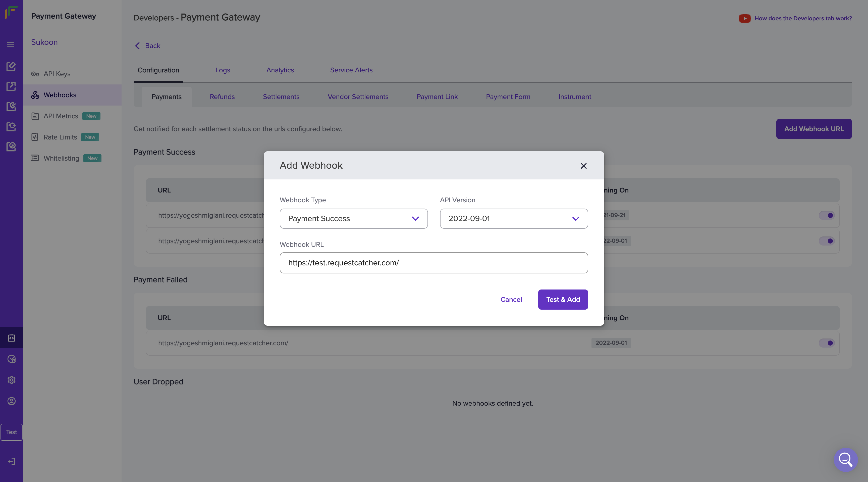Screen dimensions: 868x482
Task: Open the Refunds webhook tab
Action: click(222, 97)
